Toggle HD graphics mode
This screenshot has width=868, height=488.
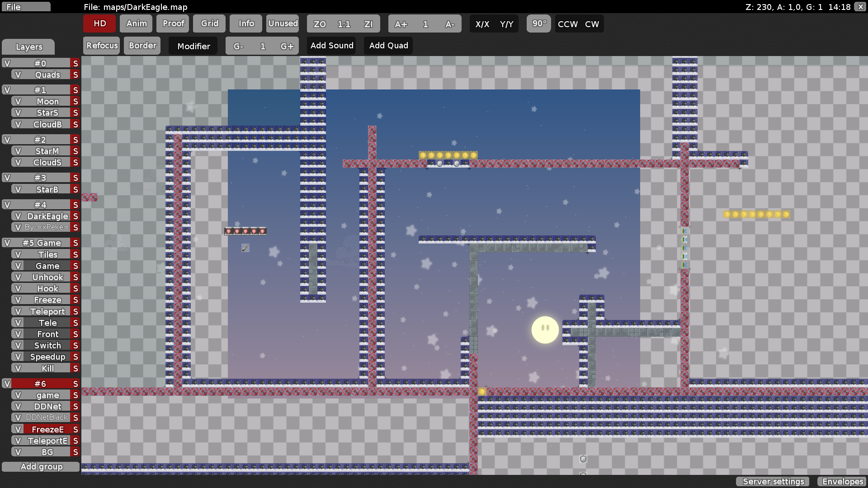(99, 23)
